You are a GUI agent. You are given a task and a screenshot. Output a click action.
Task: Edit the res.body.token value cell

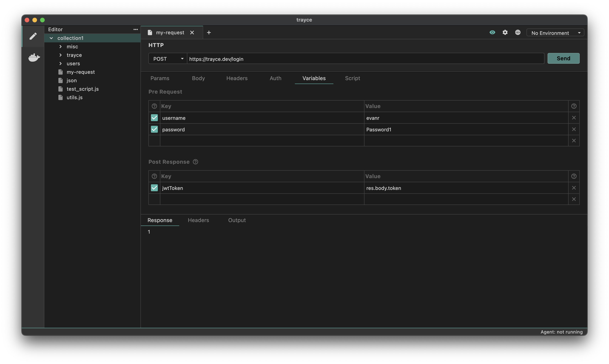pos(466,188)
